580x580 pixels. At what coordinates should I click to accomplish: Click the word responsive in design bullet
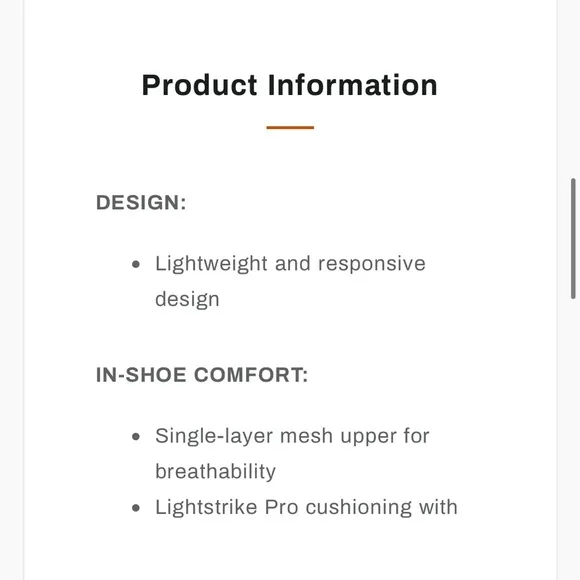[372, 265]
